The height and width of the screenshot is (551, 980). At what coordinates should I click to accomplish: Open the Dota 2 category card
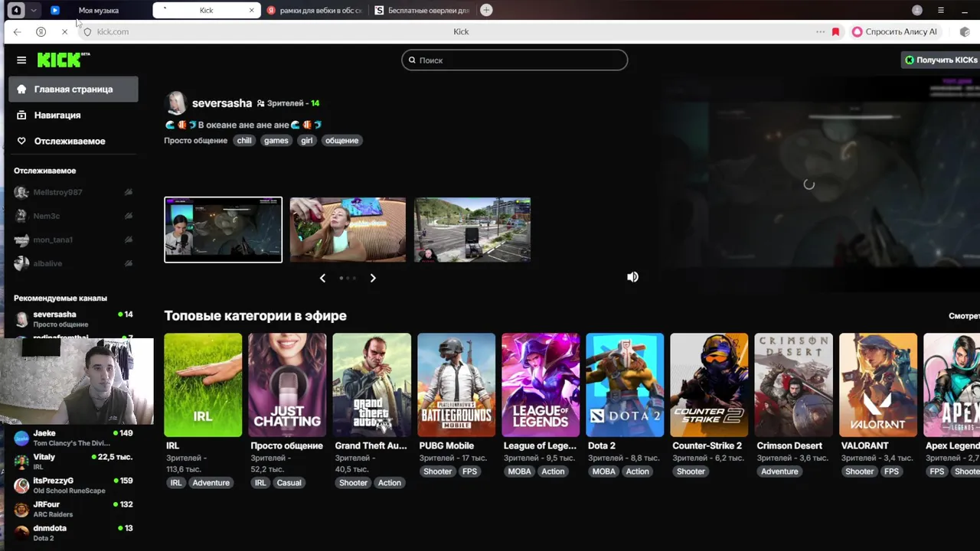pyautogui.click(x=625, y=385)
